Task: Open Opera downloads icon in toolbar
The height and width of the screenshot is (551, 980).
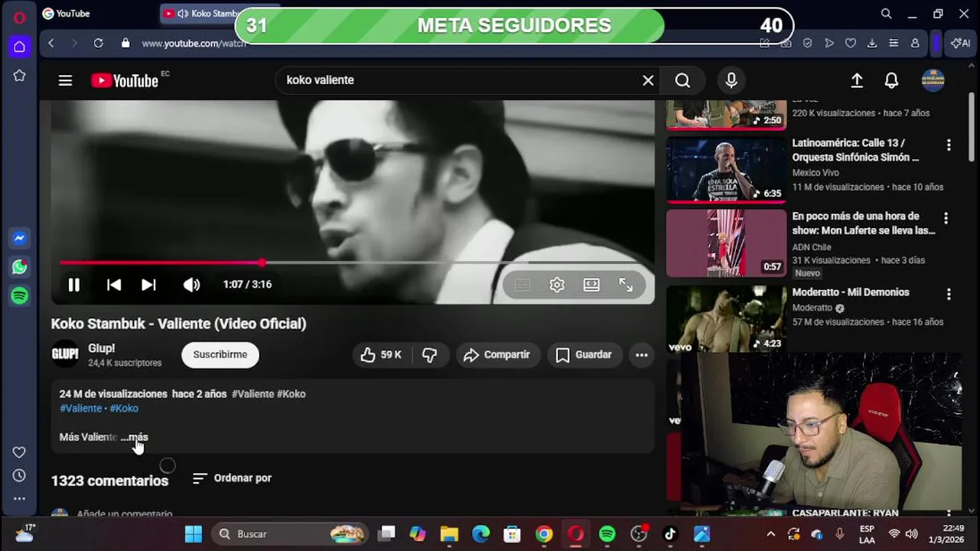Action: pyautogui.click(x=872, y=44)
